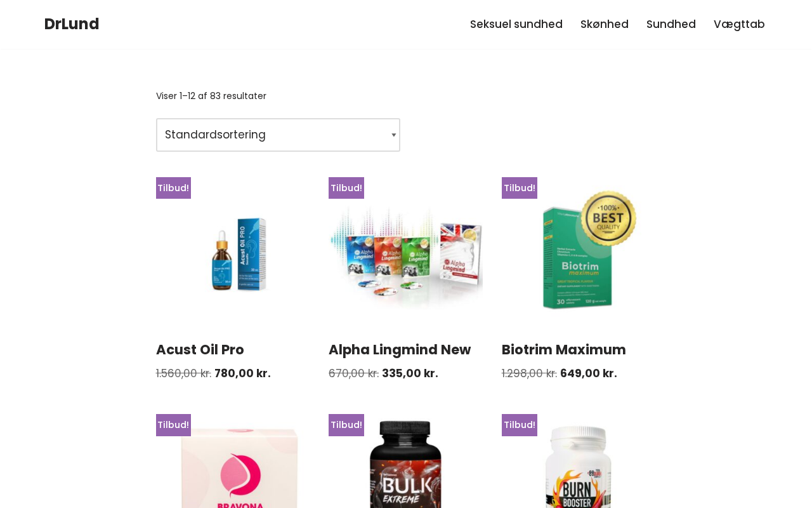812x508 pixels.
Task: Click the Alpha Lingmind New title
Action: [400, 349]
